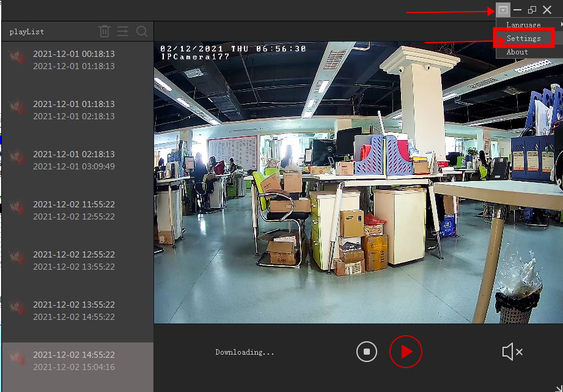Select Settings from the dropdown menu
563x392 pixels.
point(524,39)
